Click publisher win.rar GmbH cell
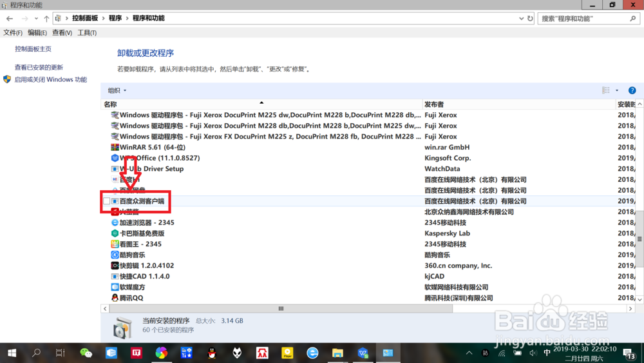This screenshot has height=363, width=644. pos(447,147)
